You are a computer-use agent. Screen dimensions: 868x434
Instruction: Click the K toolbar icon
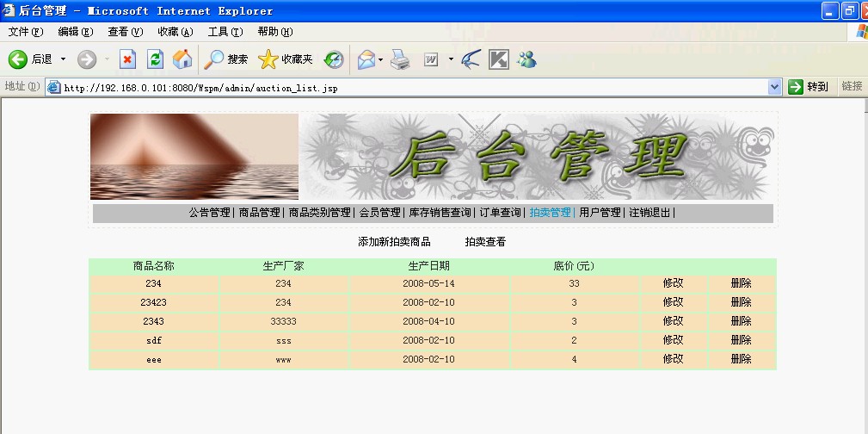click(499, 59)
